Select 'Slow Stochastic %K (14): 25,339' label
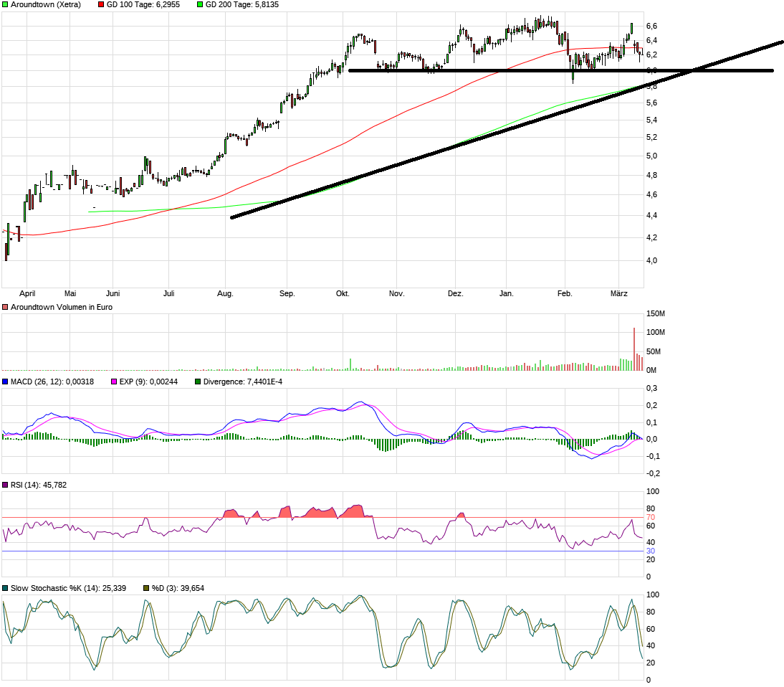This screenshot has width=784, height=687. 69,589
